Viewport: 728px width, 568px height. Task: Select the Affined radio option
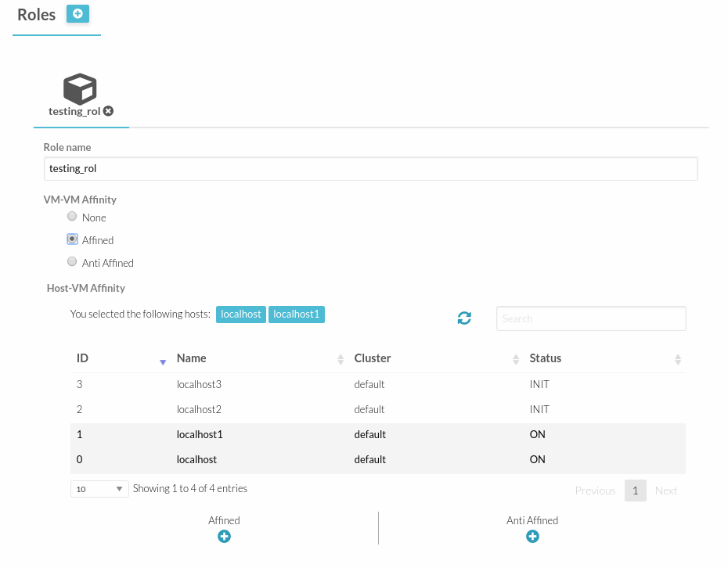point(72,239)
